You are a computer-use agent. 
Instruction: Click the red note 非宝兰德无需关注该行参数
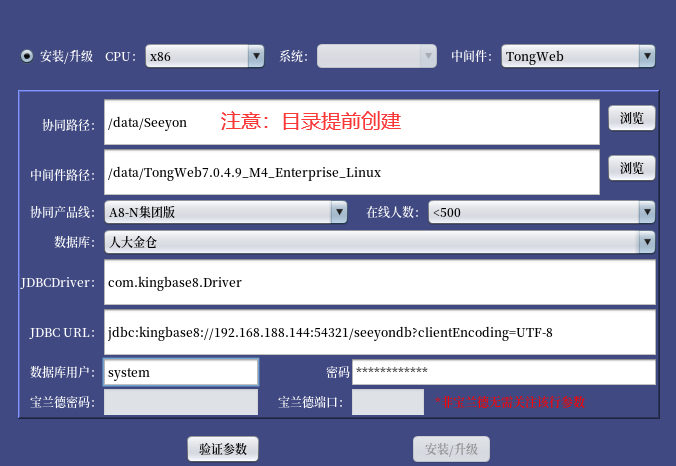tap(510, 402)
